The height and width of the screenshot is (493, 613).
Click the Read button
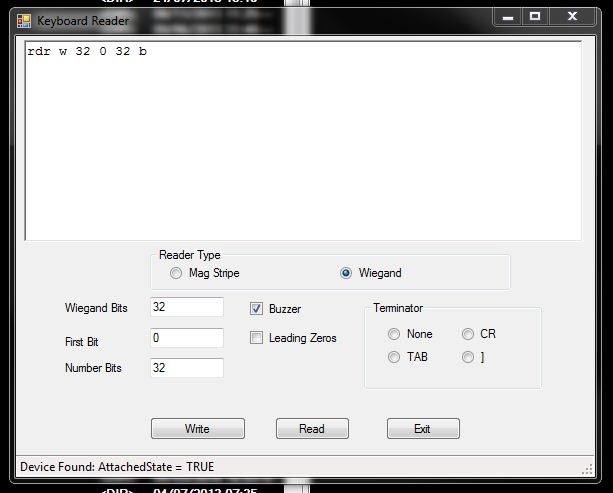coord(312,428)
